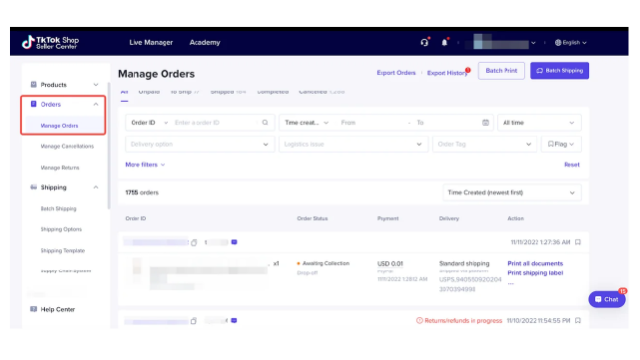Reset the order filters
Screen dimensions: 640x360
pyautogui.click(x=572, y=164)
